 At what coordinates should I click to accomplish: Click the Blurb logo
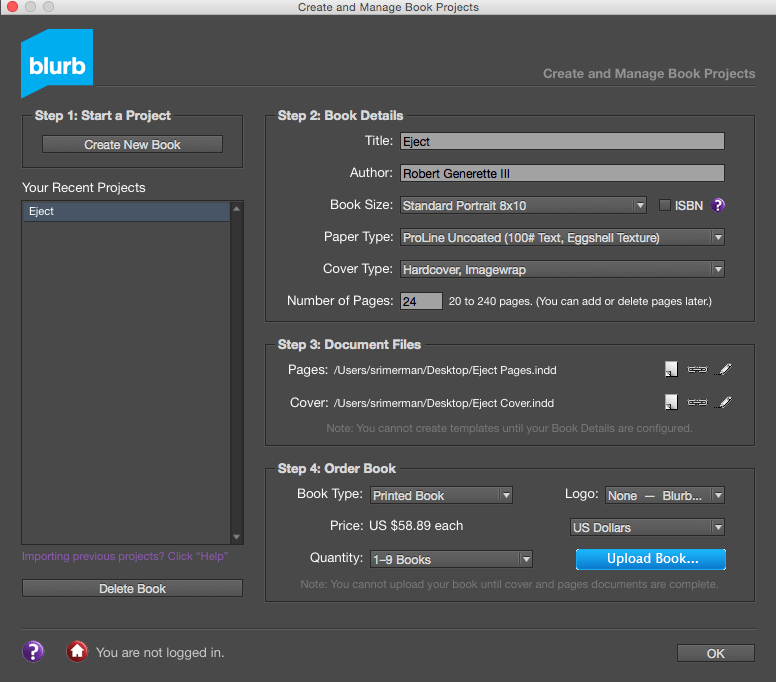tap(57, 63)
